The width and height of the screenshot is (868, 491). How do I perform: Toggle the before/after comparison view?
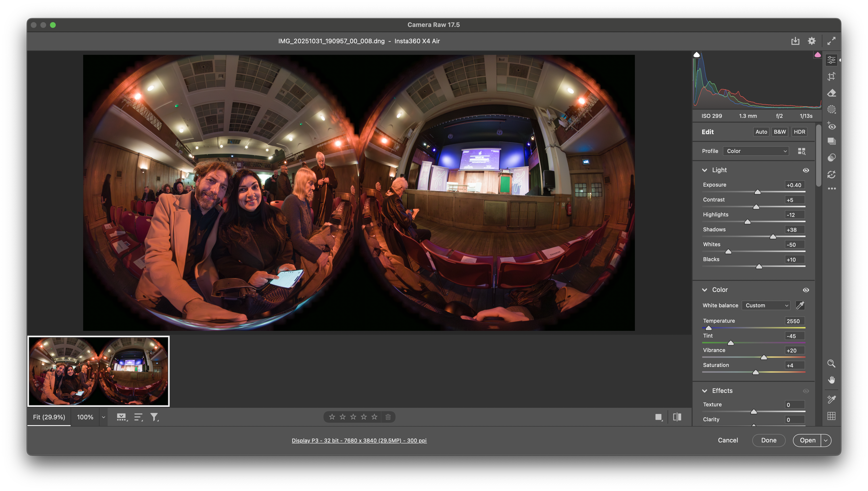[677, 417]
